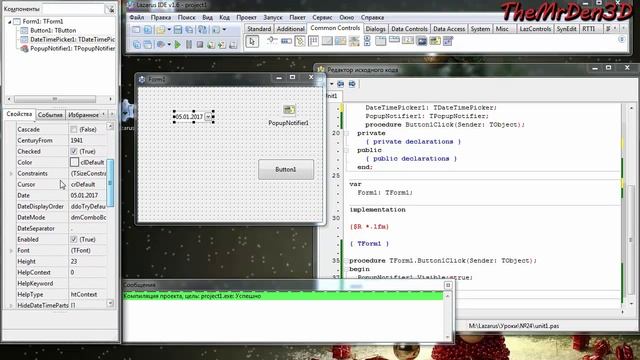The image size is (640, 360).
Task: Click the component tree horizontal scrollbar
Action: [x=55, y=99]
